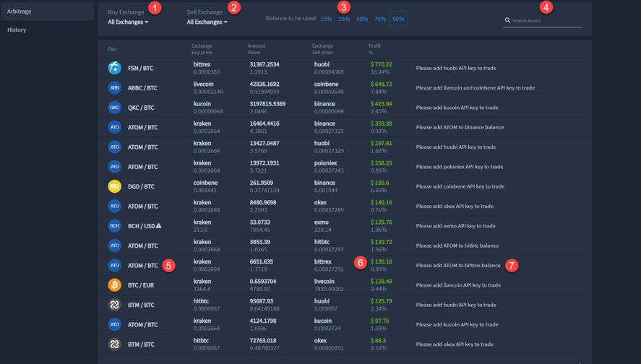Click the Search Assets field
641x364 pixels.
click(542, 20)
